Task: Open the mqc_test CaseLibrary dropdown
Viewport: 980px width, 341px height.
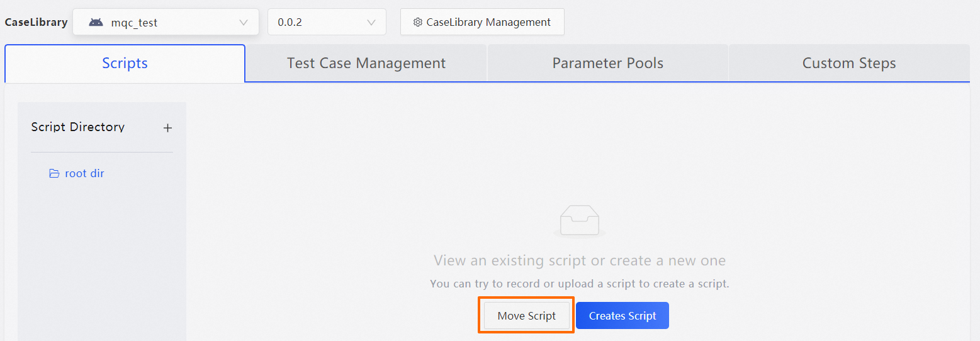Action: [x=166, y=22]
